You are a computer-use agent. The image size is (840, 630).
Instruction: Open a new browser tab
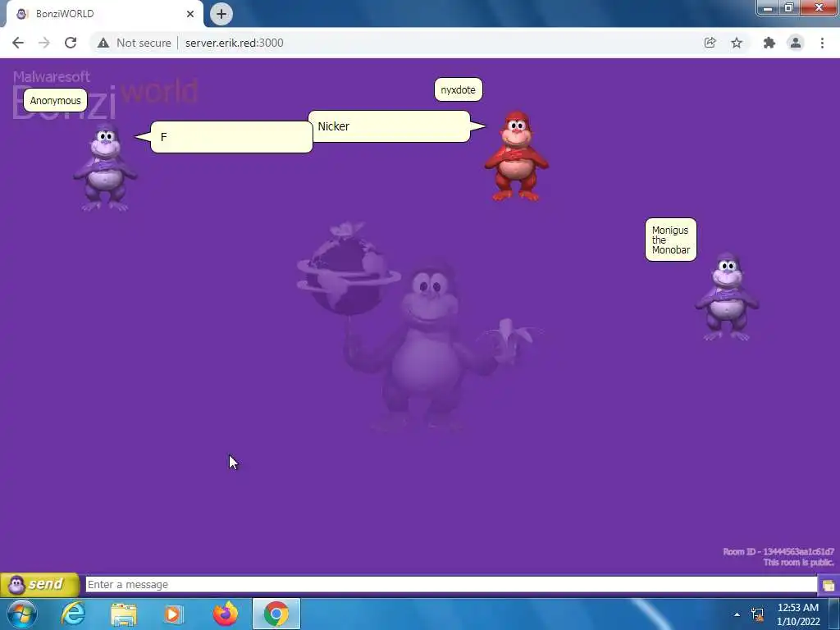[x=221, y=14]
